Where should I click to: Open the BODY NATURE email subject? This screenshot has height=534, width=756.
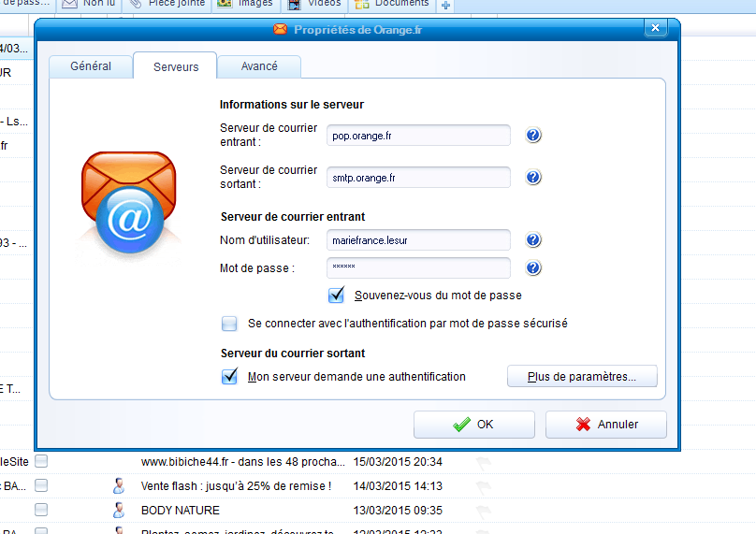(x=181, y=510)
